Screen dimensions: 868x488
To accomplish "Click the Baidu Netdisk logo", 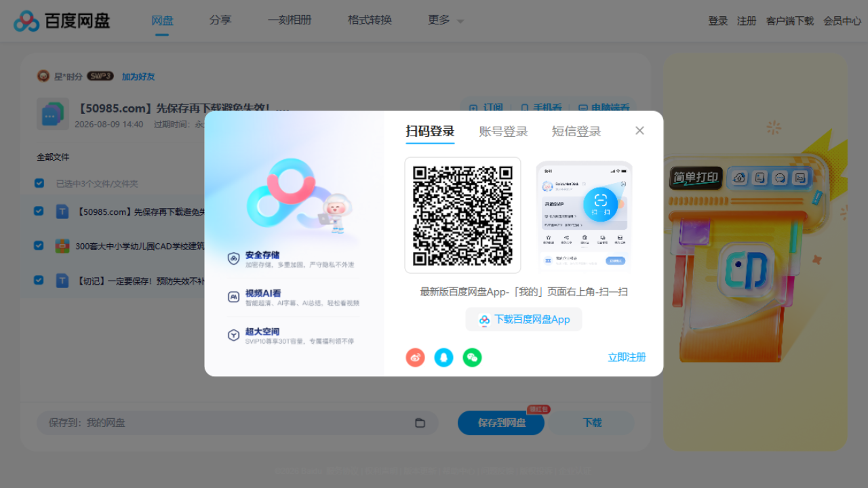I will click(62, 21).
